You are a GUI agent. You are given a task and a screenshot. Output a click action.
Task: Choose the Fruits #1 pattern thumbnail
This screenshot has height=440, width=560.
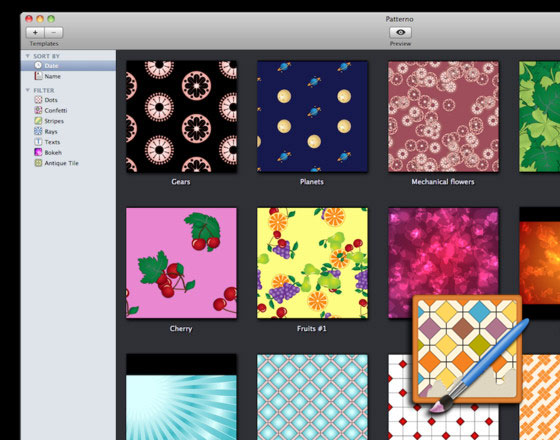[312, 263]
